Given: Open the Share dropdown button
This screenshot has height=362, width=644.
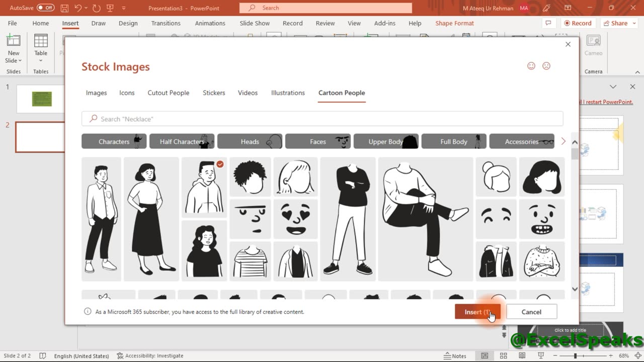Looking at the screenshot, I should [x=619, y=23].
